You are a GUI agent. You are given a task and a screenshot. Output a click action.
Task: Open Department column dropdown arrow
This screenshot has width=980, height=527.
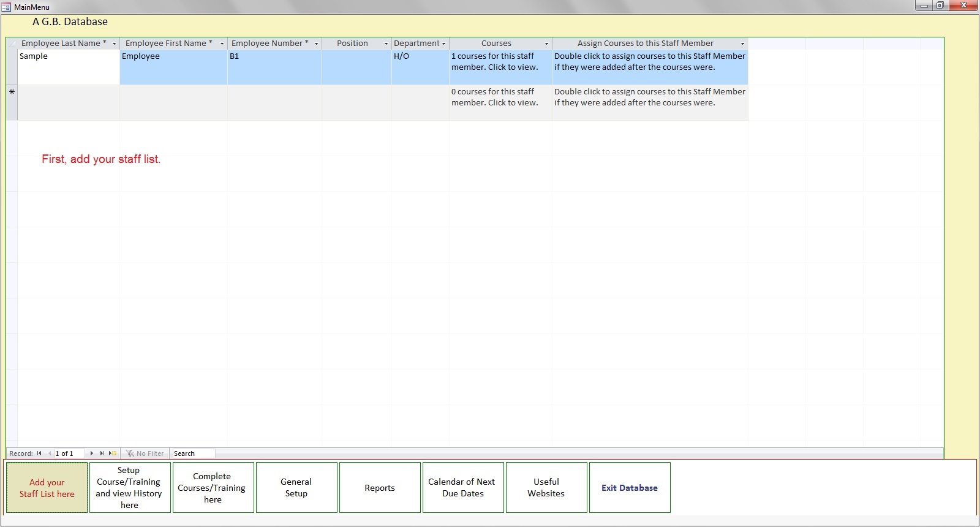(443, 44)
